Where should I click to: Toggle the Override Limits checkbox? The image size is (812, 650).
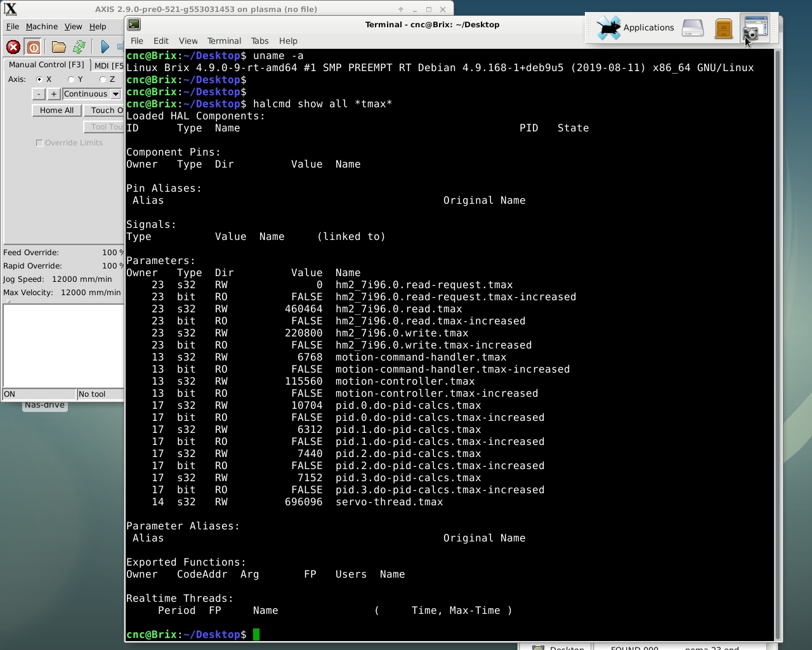(x=39, y=143)
